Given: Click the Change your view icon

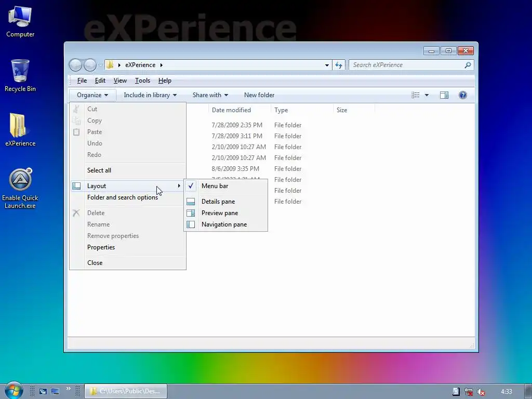Looking at the screenshot, I should pos(415,95).
